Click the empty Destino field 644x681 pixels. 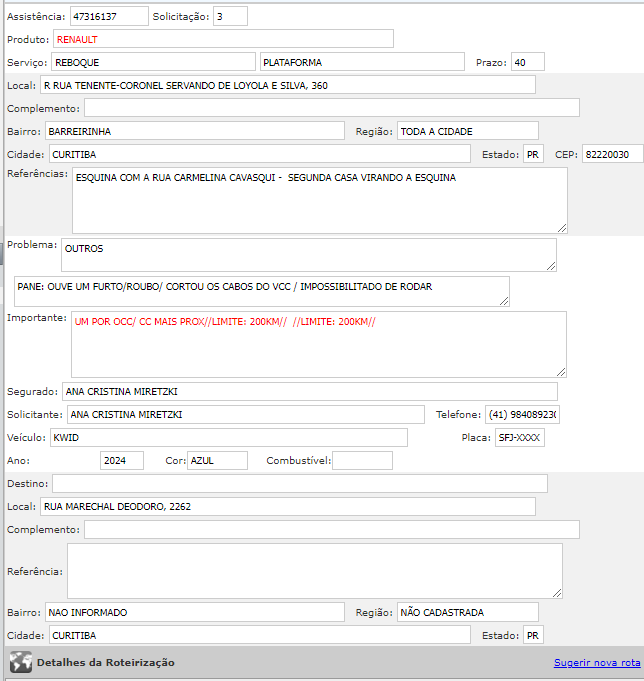[x=300, y=483]
